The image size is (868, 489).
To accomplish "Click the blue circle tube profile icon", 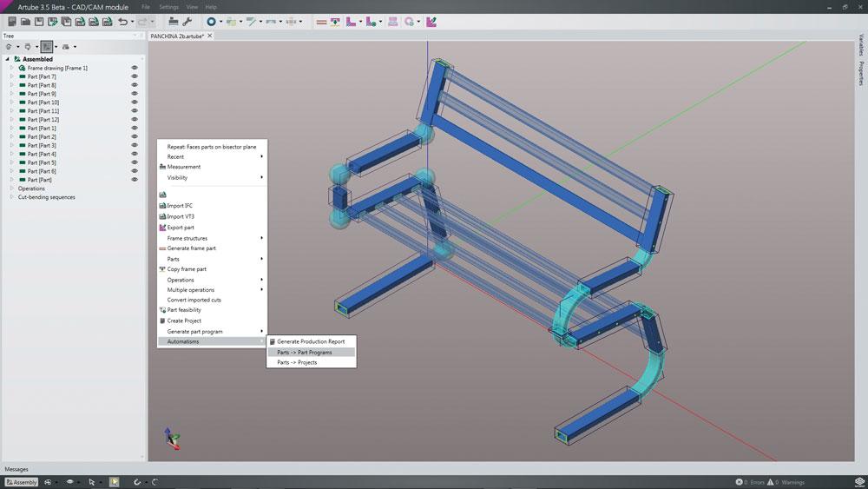I will tap(211, 22).
